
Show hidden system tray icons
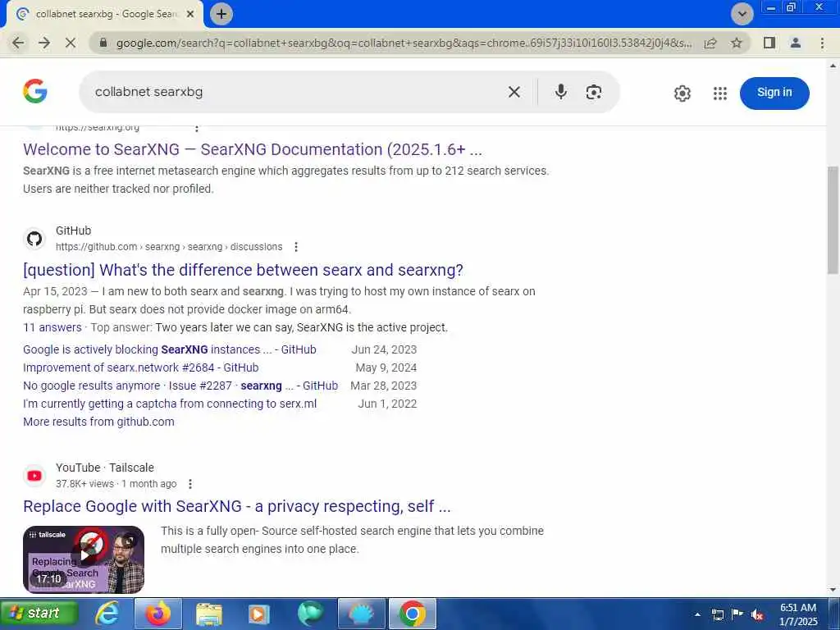pyautogui.click(x=697, y=614)
